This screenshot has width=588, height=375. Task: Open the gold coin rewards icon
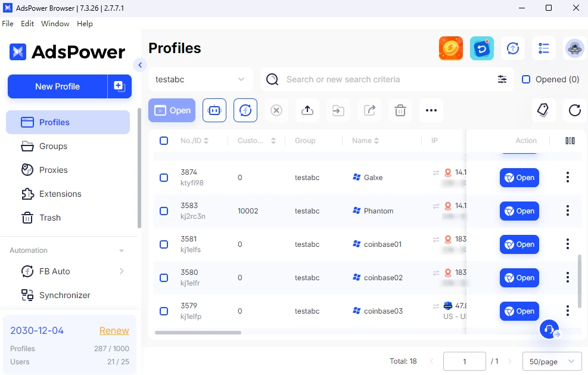451,48
